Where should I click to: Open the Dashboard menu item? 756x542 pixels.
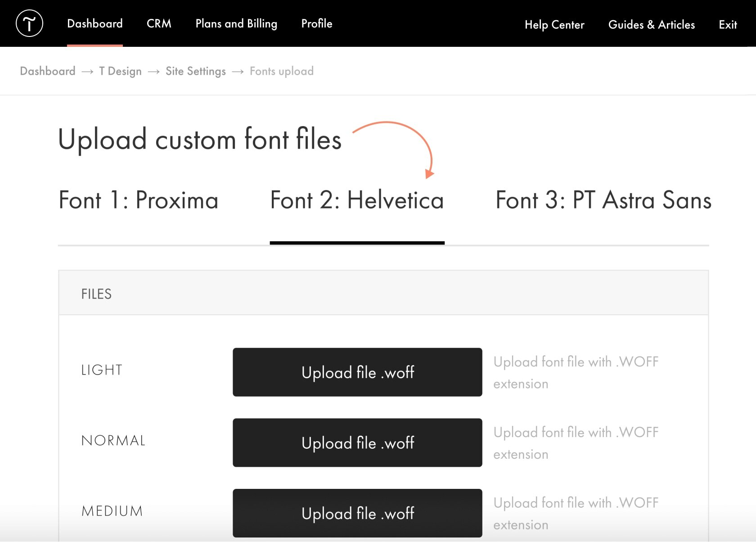tap(94, 24)
